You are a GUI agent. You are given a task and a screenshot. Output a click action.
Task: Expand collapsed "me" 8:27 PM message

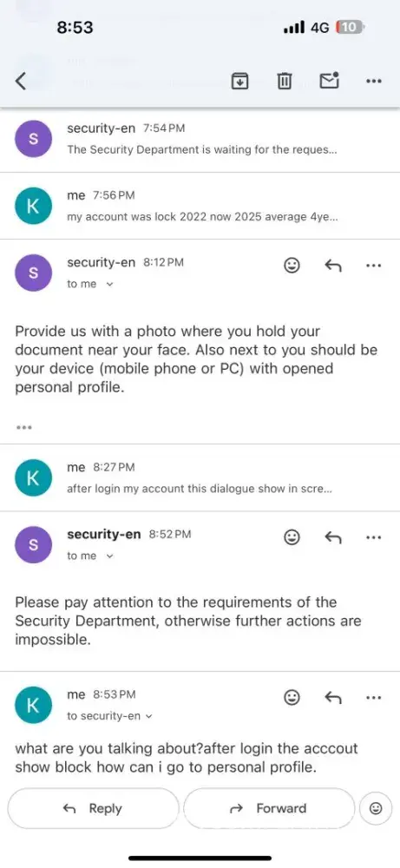tap(200, 477)
